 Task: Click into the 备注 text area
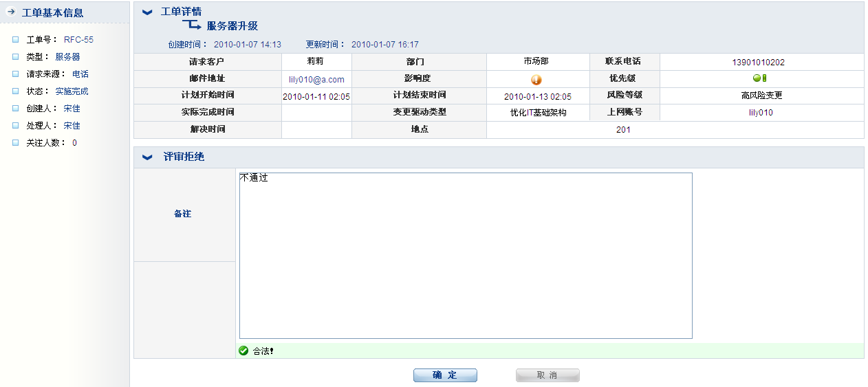click(x=465, y=256)
